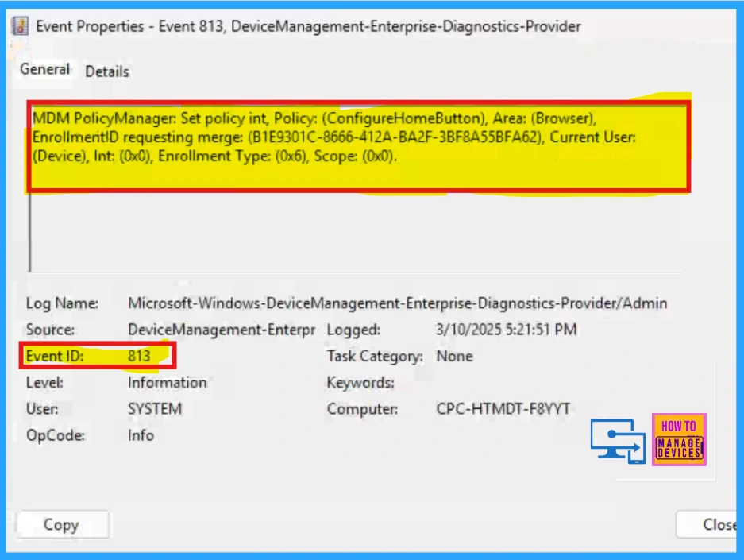Select the Level value Information
Screen dimensions: 744x560
[167, 383]
